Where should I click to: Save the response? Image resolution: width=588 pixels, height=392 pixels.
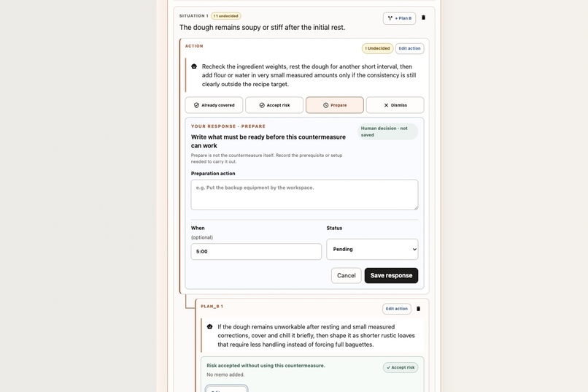point(391,275)
